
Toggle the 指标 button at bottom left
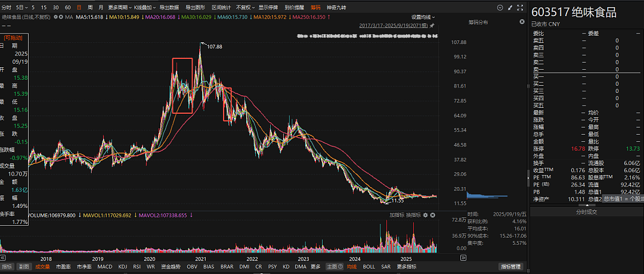tap(7, 267)
